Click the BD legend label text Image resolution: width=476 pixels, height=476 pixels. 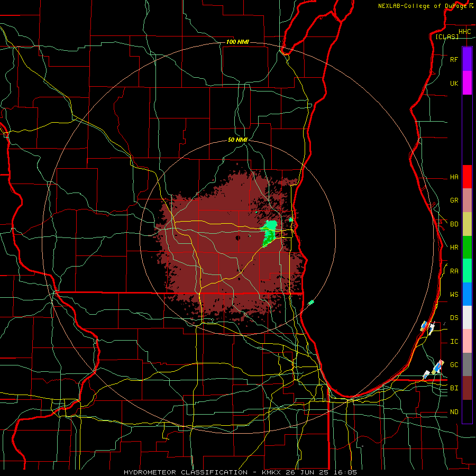coord(454,224)
